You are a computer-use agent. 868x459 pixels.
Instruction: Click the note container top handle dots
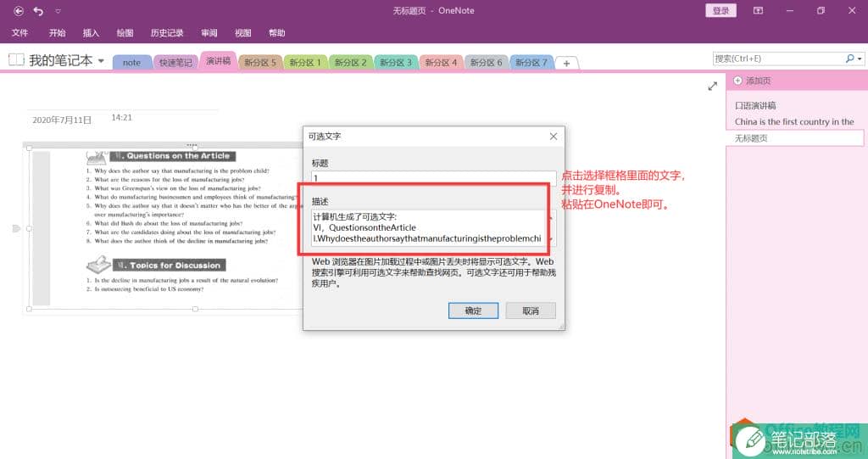[x=192, y=145]
